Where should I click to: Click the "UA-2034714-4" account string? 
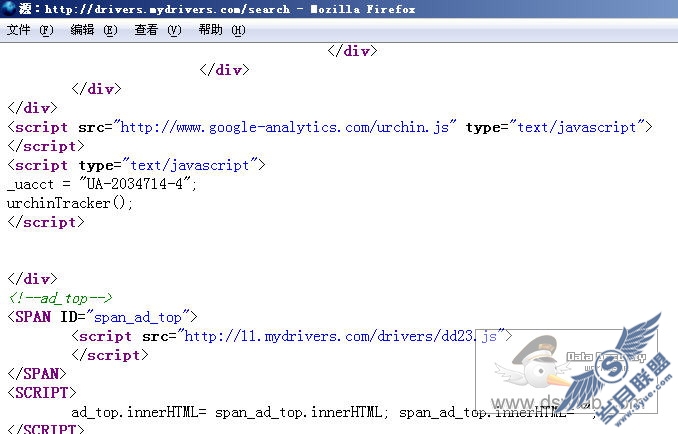[x=134, y=184]
